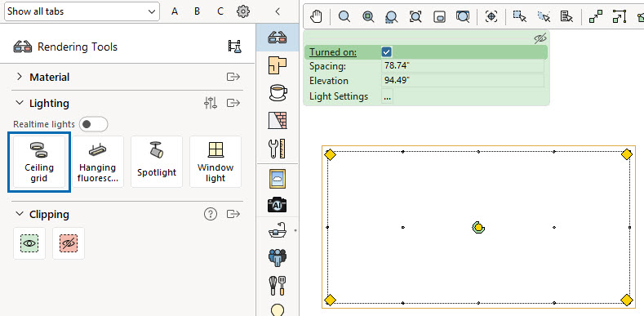Select the Ceiling grid light
The image size is (644, 316).
pos(39,162)
